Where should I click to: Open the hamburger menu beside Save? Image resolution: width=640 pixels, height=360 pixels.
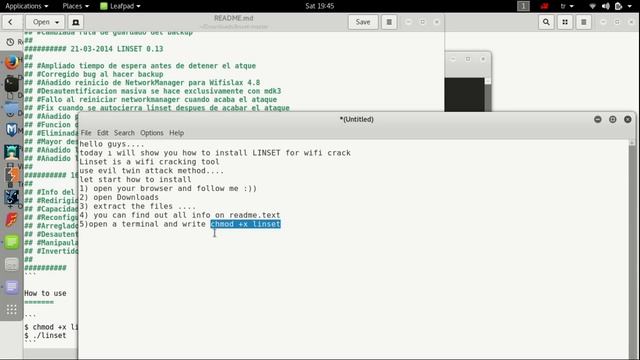pos(389,22)
